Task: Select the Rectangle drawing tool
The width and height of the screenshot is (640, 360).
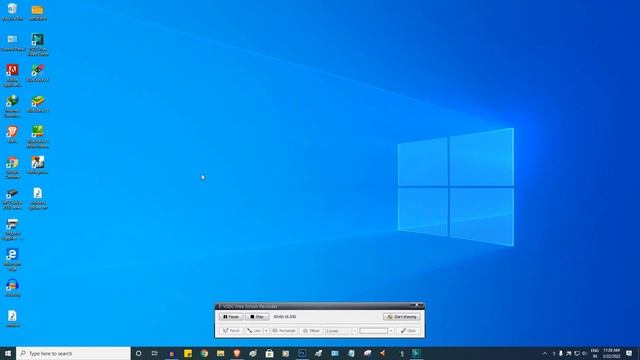Action: 284,331
